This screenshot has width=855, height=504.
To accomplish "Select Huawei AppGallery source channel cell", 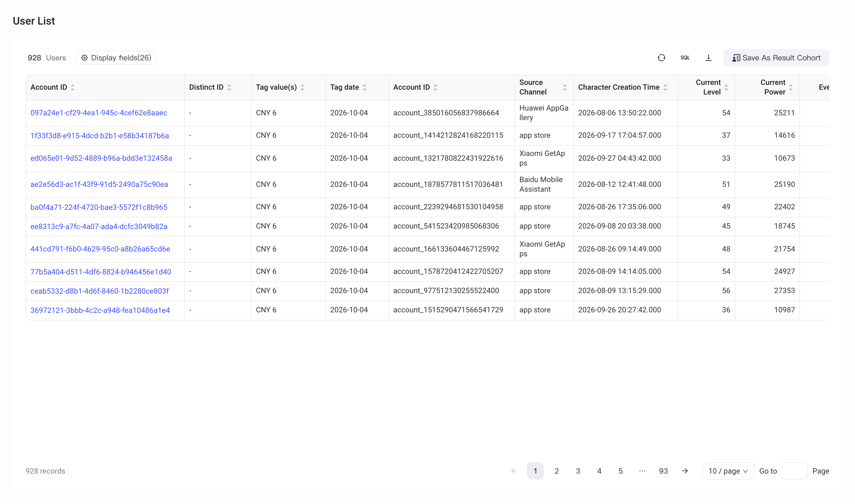I will pos(544,113).
